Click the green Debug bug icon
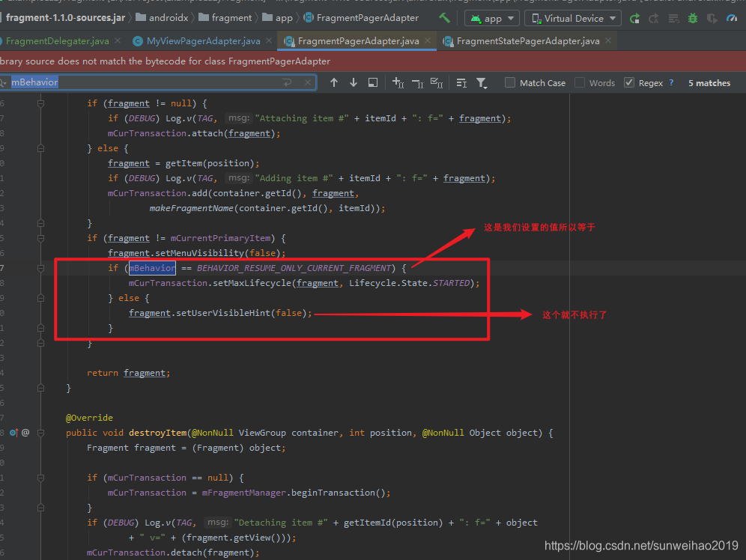746x560 pixels. tap(693, 19)
